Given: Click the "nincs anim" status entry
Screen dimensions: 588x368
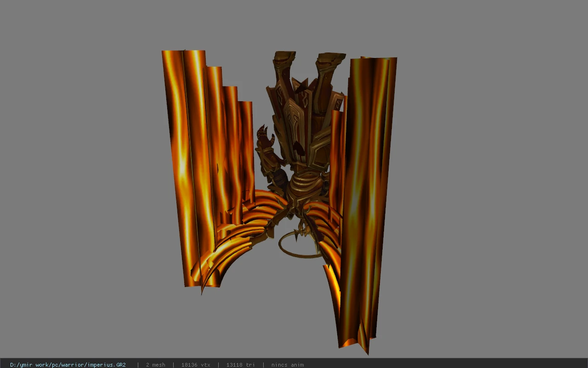Looking at the screenshot, I should [288, 365].
